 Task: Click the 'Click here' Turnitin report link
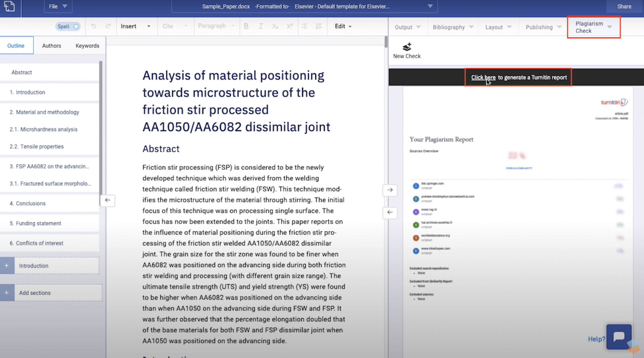tap(483, 77)
